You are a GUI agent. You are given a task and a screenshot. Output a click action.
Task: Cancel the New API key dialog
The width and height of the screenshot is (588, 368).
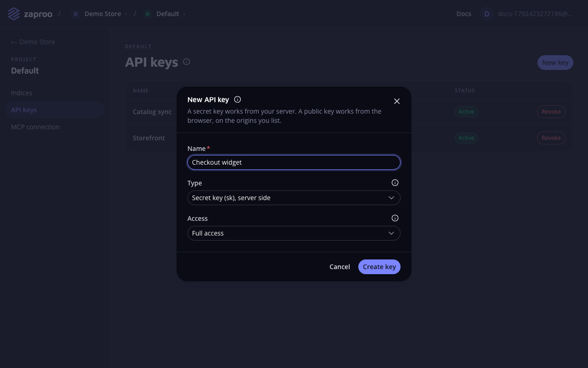click(x=339, y=267)
